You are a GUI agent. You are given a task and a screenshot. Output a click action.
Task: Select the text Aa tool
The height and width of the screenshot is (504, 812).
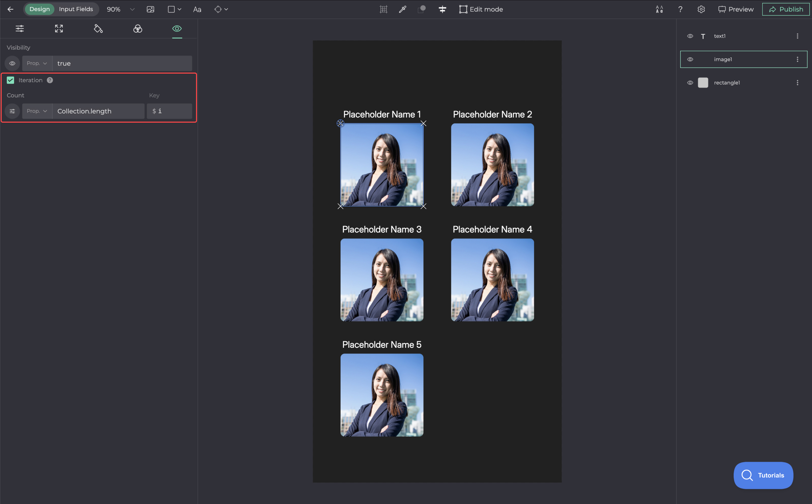tap(197, 9)
